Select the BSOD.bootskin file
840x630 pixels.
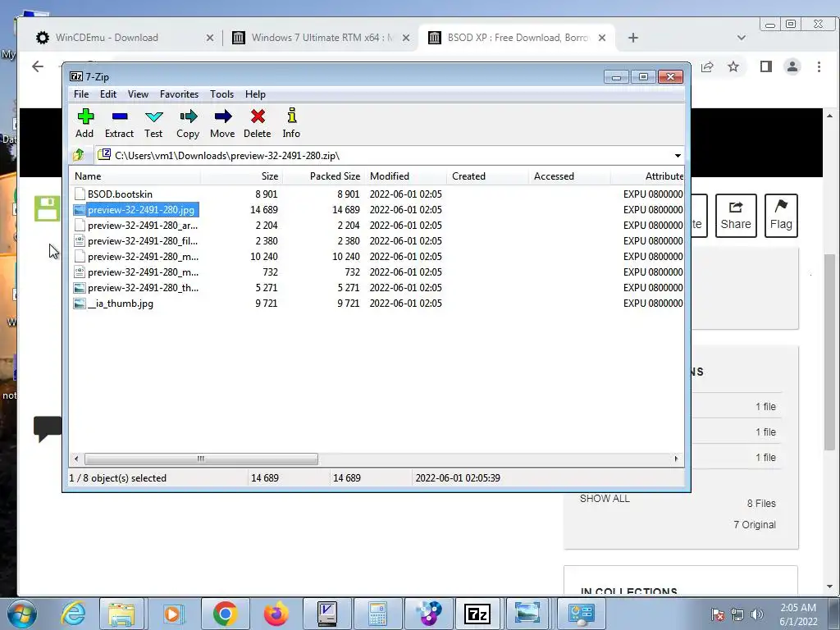(120, 194)
